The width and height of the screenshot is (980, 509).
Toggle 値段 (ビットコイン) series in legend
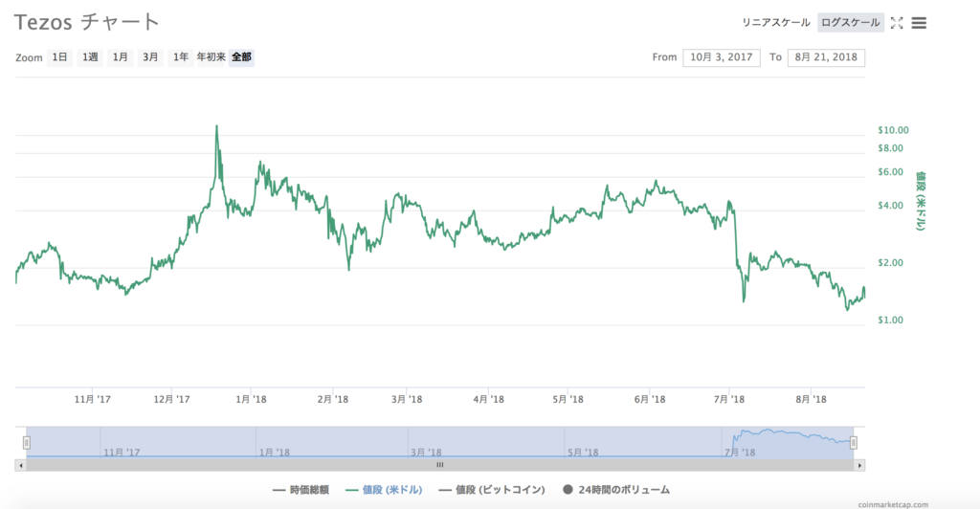(x=492, y=490)
